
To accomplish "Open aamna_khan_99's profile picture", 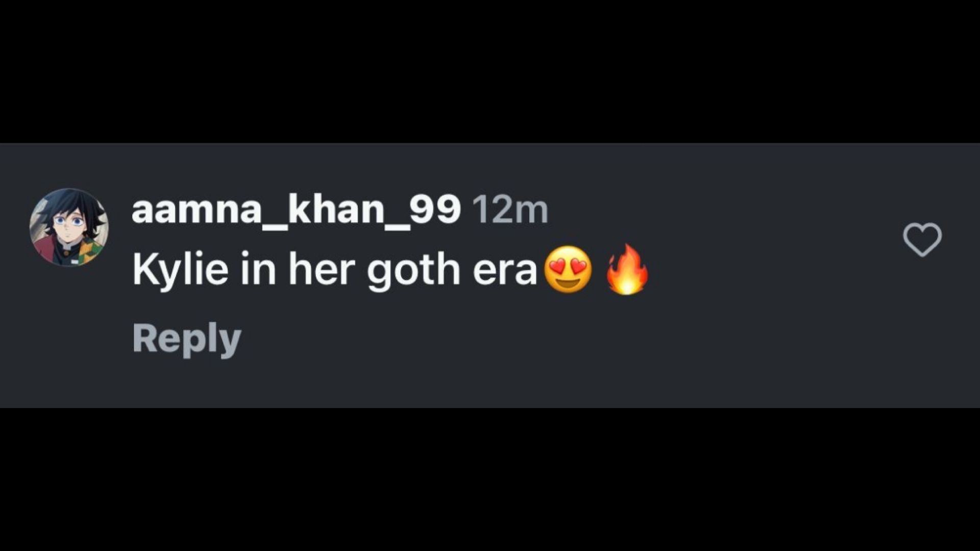I will click(69, 228).
